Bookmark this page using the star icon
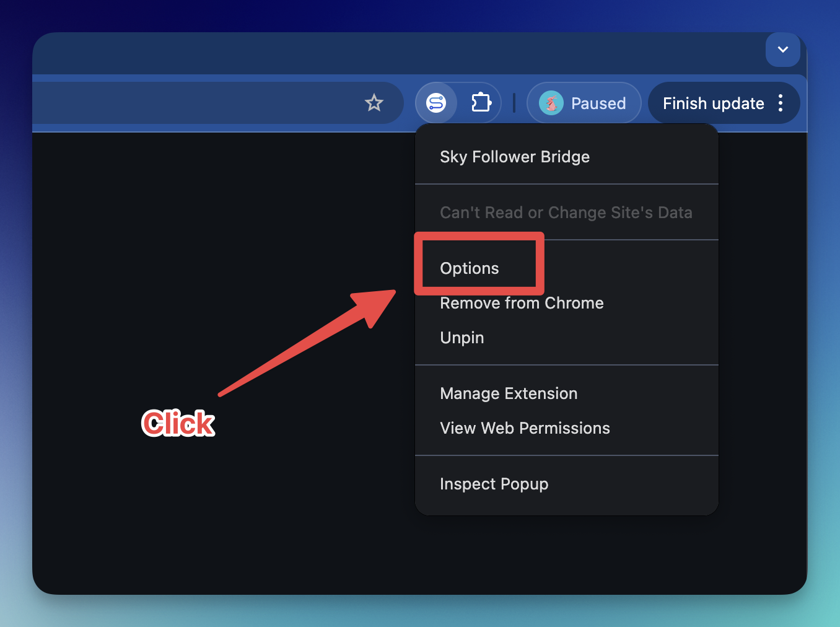840x627 pixels. [x=374, y=103]
